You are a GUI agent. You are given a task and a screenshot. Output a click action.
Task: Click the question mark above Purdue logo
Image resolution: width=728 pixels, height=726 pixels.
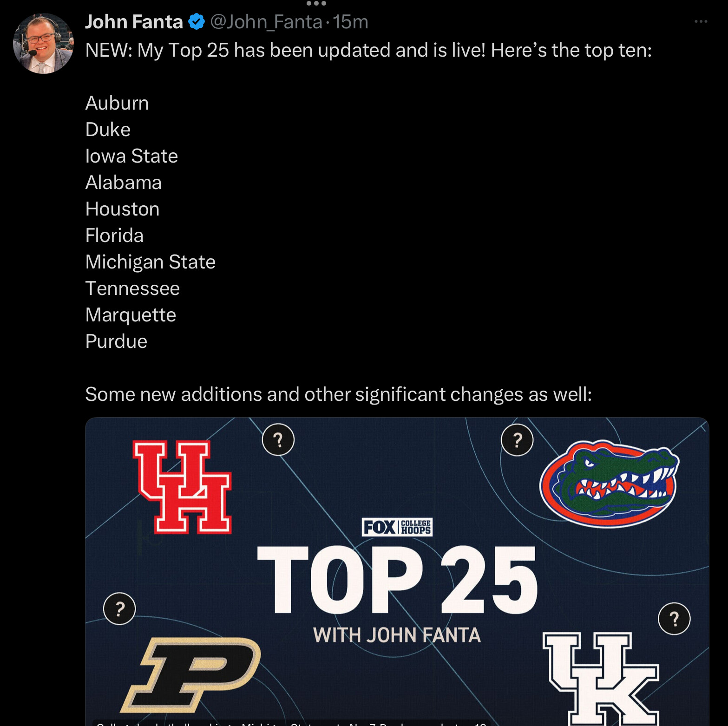[x=119, y=608]
